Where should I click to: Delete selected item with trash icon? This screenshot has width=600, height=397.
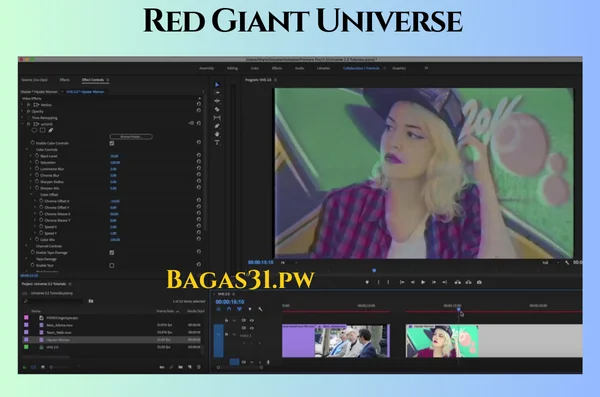(x=199, y=367)
